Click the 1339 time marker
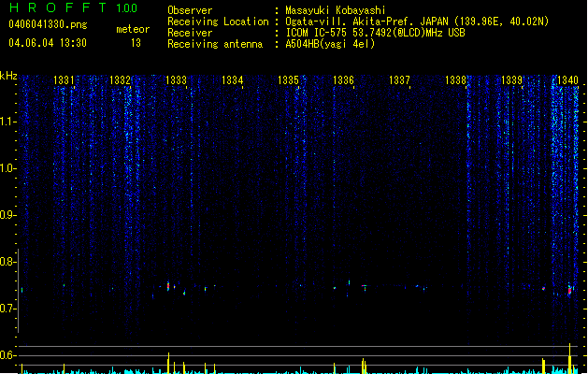588x374 pixels. (x=511, y=80)
